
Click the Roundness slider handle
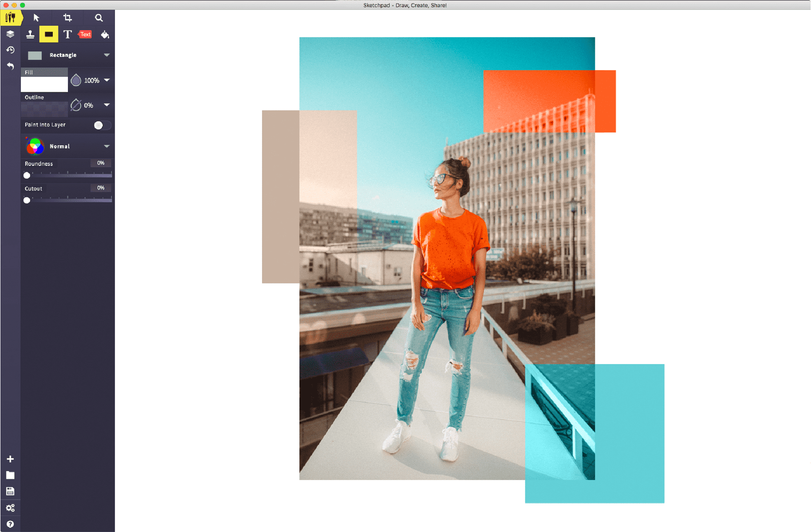[27, 175]
